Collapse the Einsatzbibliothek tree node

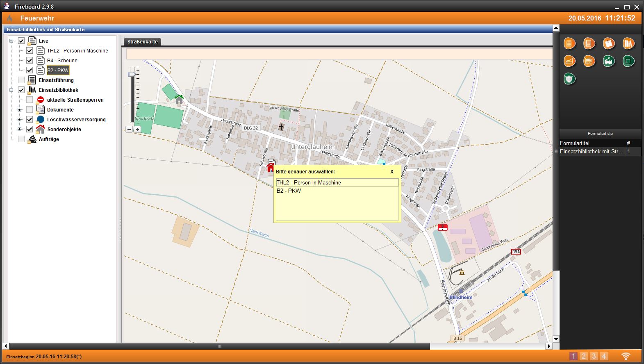click(x=11, y=90)
